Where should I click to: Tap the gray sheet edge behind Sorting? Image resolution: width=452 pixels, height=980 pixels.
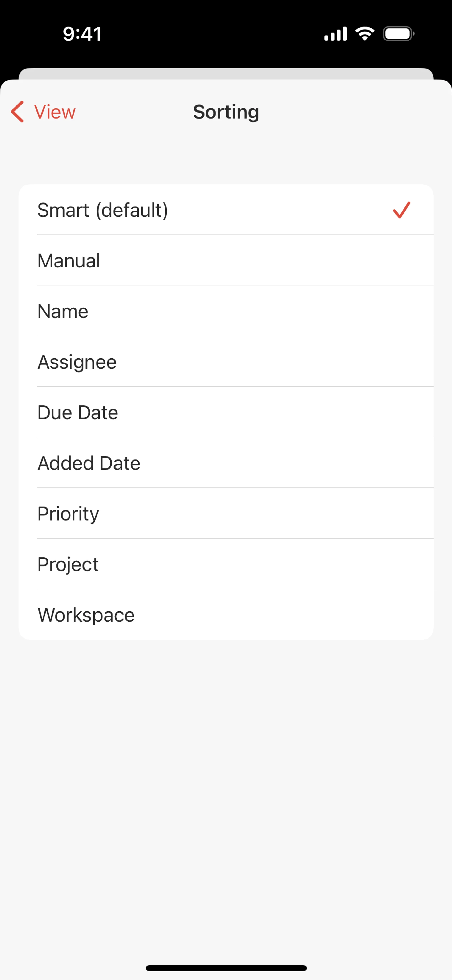[226, 73]
